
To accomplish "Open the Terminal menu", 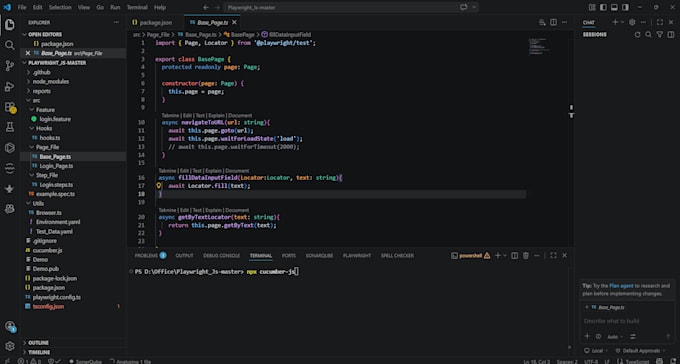I will [137, 7].
